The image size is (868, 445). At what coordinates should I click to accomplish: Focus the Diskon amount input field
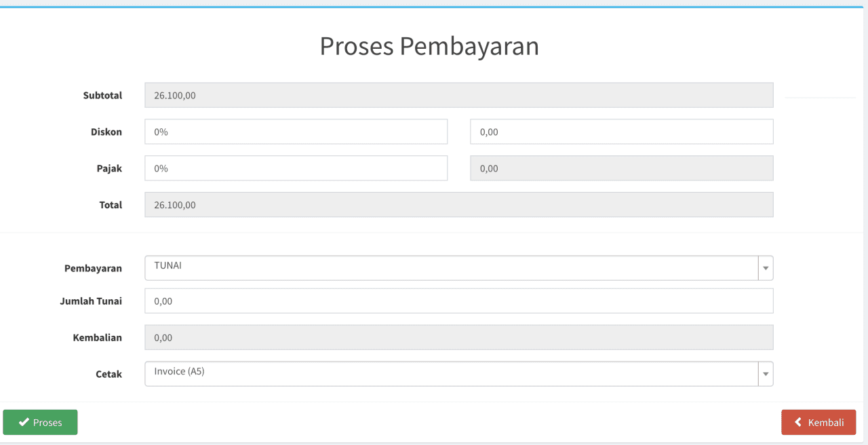tap(621, 132)
